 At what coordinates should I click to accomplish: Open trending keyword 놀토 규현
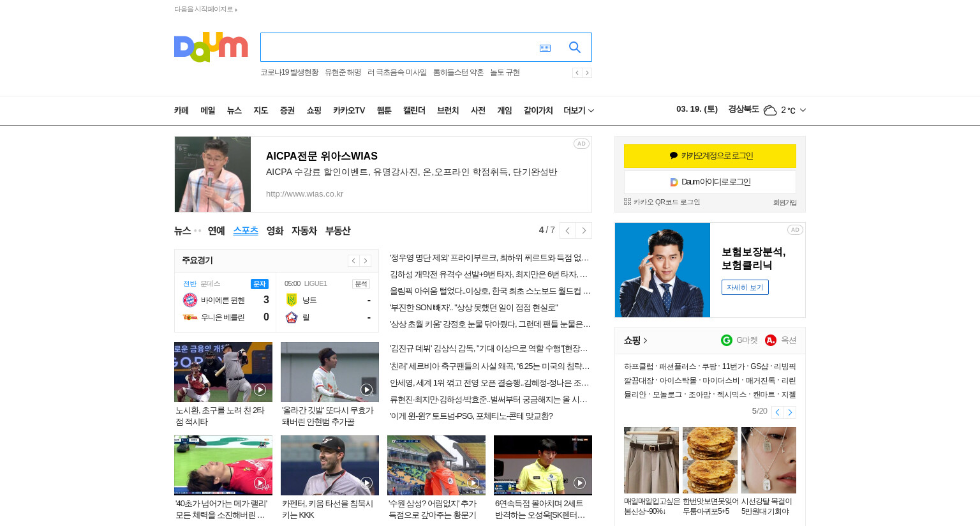505,73
